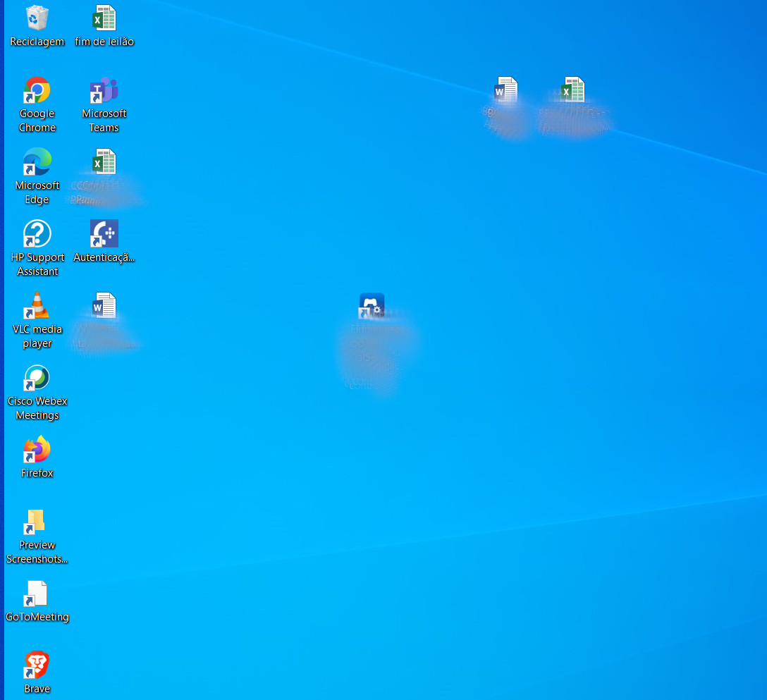Click the 'Microsoft Teams' label text
The width and height of the screenshot is (767, 700).
(x=104, y=121)
